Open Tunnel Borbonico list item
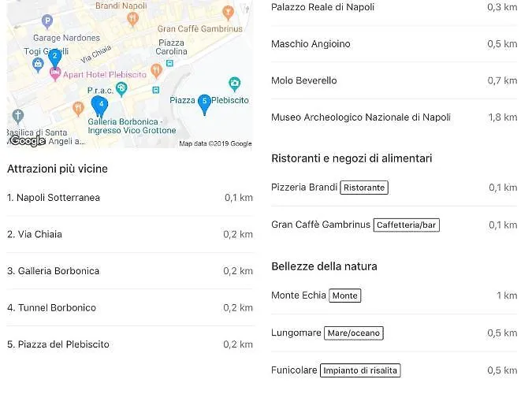 [51, 307]
